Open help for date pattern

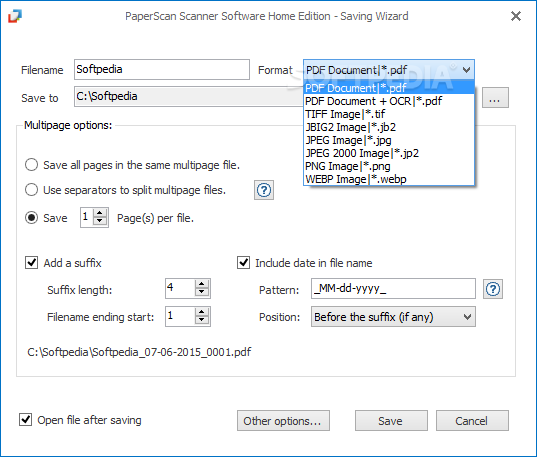[493, 289]
